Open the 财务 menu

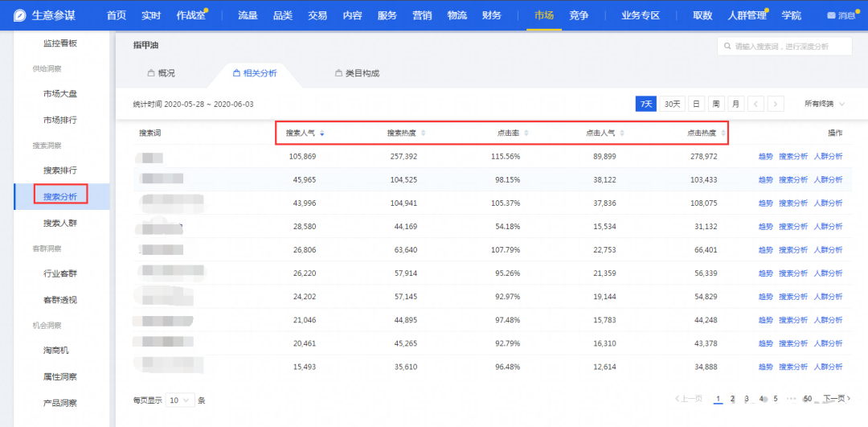click(492, 15)
